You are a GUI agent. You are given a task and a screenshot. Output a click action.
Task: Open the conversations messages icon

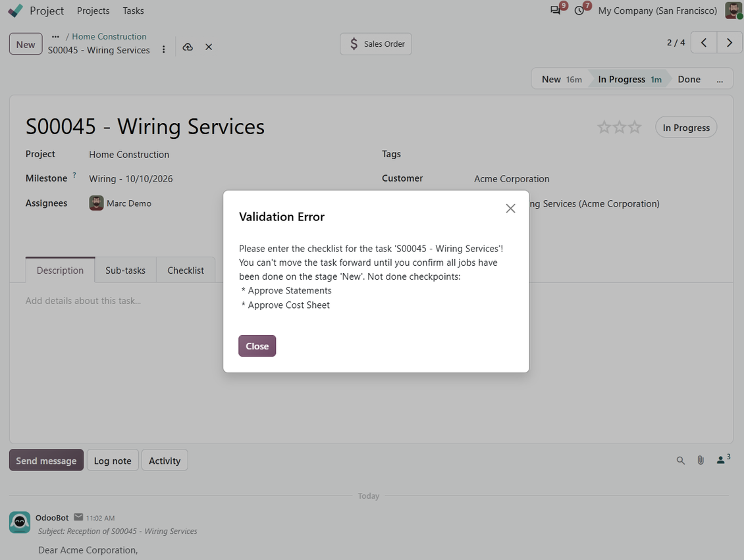point(555,11)
